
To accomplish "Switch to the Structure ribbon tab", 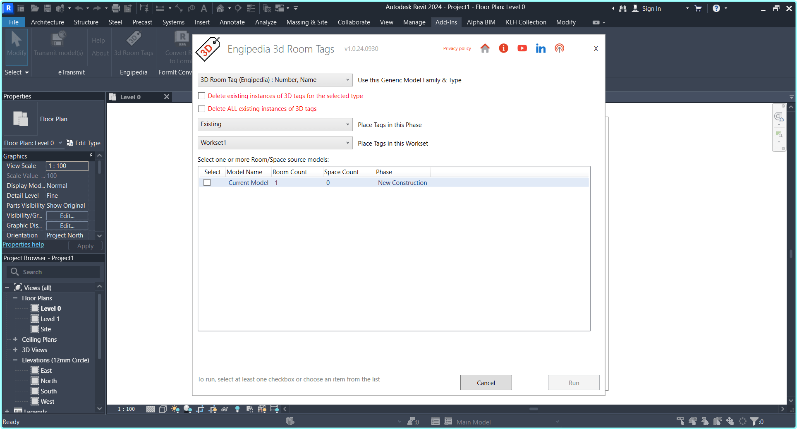I will coord(86,22).
